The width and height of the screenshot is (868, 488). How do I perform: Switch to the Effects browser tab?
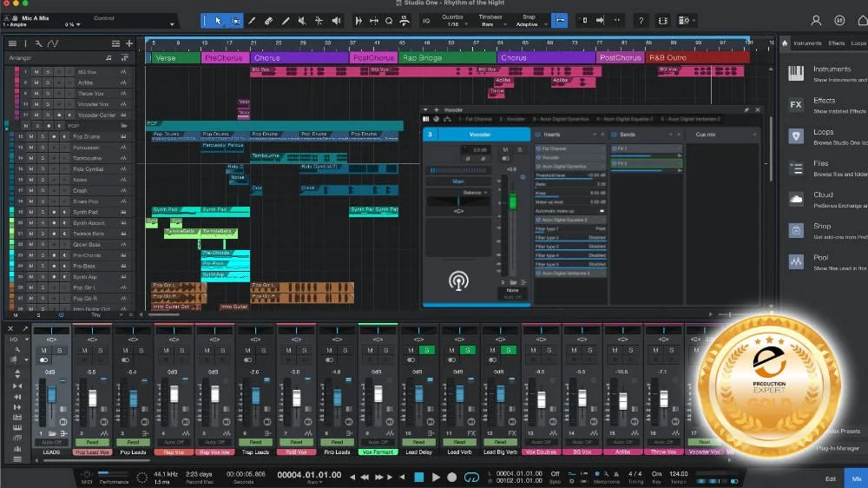837,43
